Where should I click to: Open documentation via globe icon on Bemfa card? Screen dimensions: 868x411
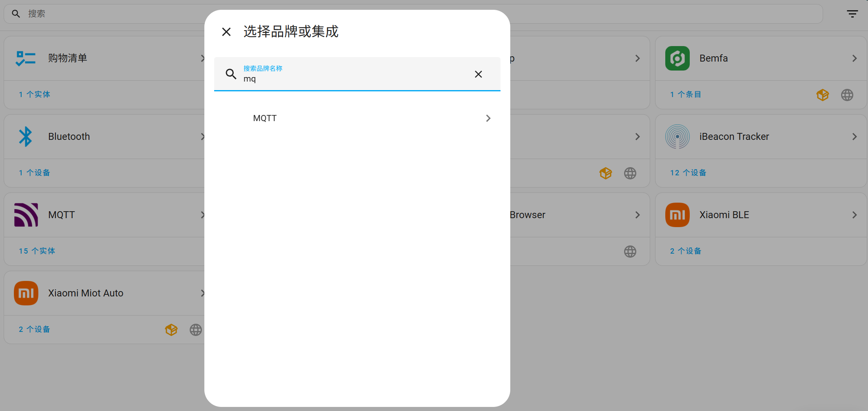point(847,95)
